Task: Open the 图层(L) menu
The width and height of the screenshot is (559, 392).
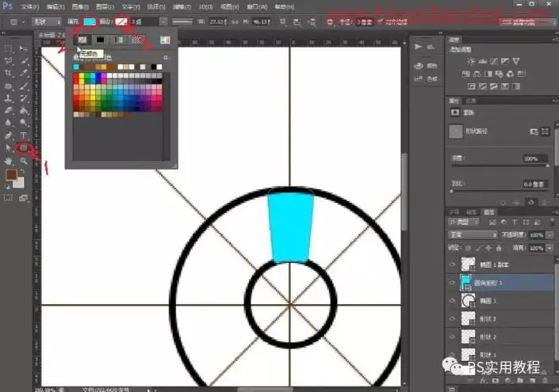Action: pyautogui.click(x=105, y=7)
